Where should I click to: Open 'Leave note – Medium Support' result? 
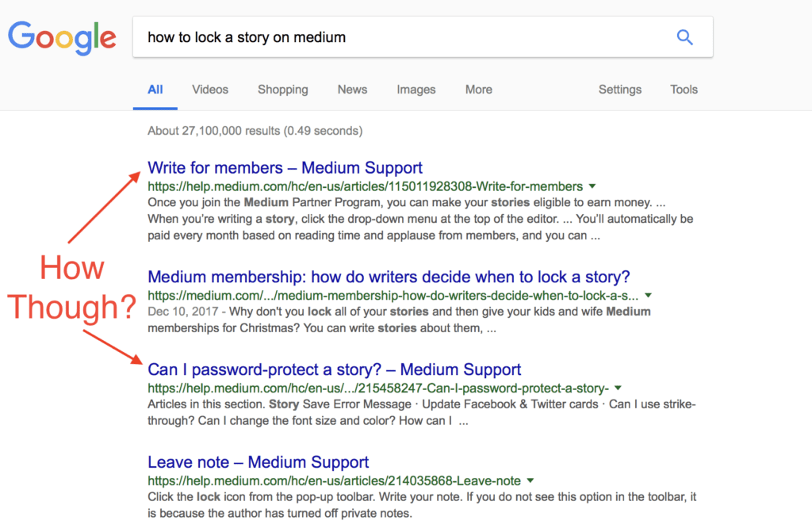click(258, 462)
